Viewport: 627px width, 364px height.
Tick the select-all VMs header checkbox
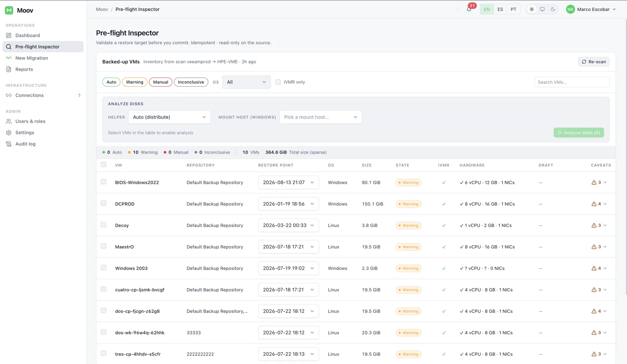point(103,165)
